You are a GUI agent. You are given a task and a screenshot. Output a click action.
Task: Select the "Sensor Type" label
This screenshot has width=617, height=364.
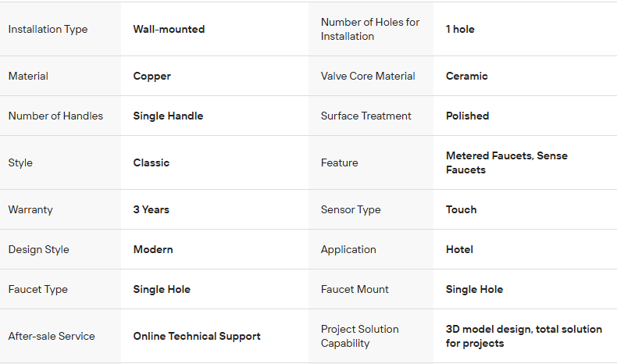pos(351,209)
